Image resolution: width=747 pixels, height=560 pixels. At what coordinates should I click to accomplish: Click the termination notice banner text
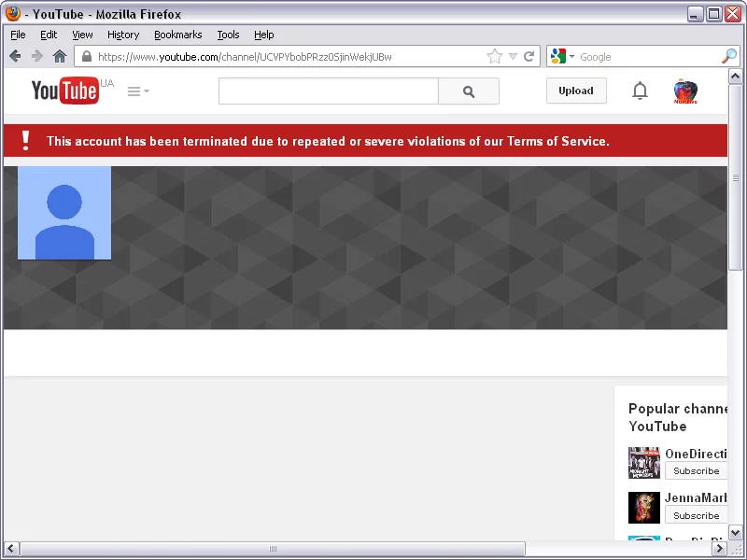[x=328, y=141]
